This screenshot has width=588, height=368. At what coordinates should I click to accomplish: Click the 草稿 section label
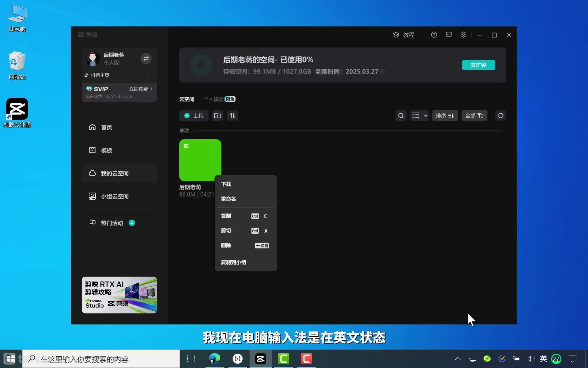[184, 131]
